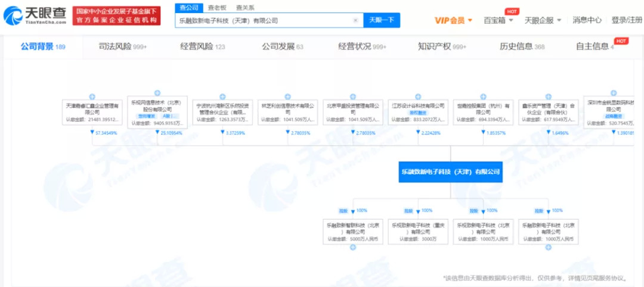Open the 历史信息 tab
This screenshot has height=287, width=644.
tap(522, 46)
